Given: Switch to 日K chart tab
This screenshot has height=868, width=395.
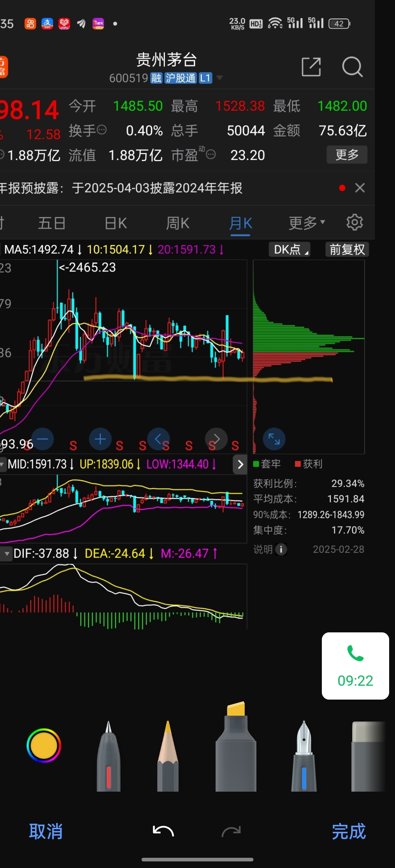Looking at the screenshot, I should (116, 223).
